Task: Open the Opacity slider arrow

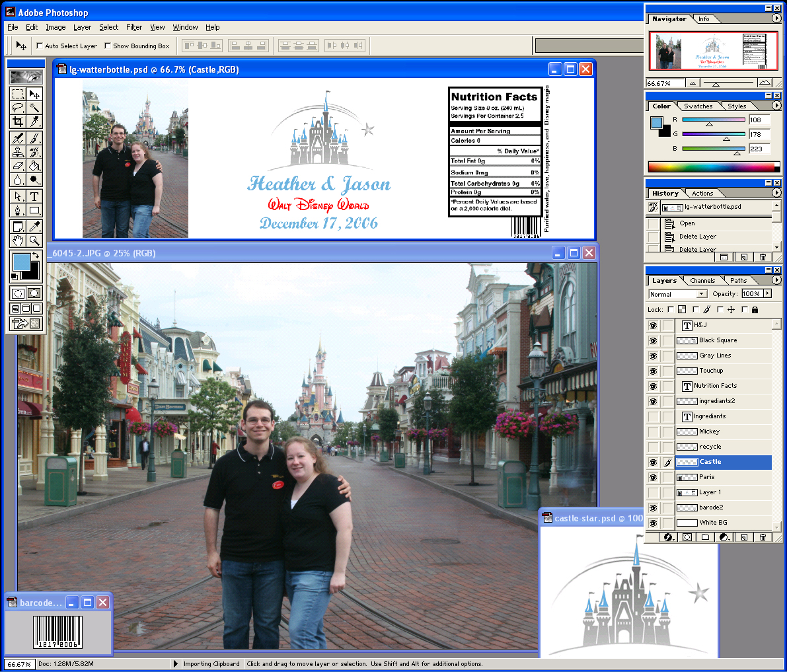Action: 767,293
